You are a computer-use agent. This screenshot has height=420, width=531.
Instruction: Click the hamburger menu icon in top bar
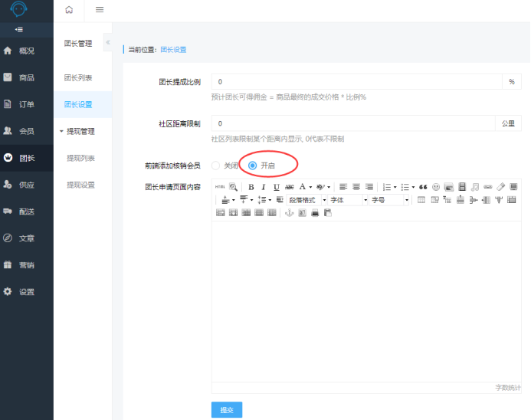(99, 10)
